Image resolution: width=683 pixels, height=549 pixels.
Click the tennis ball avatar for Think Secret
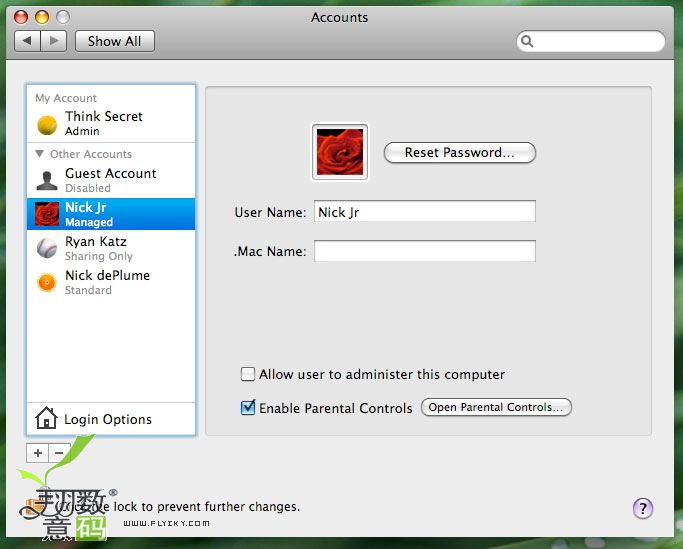(47, 125)
